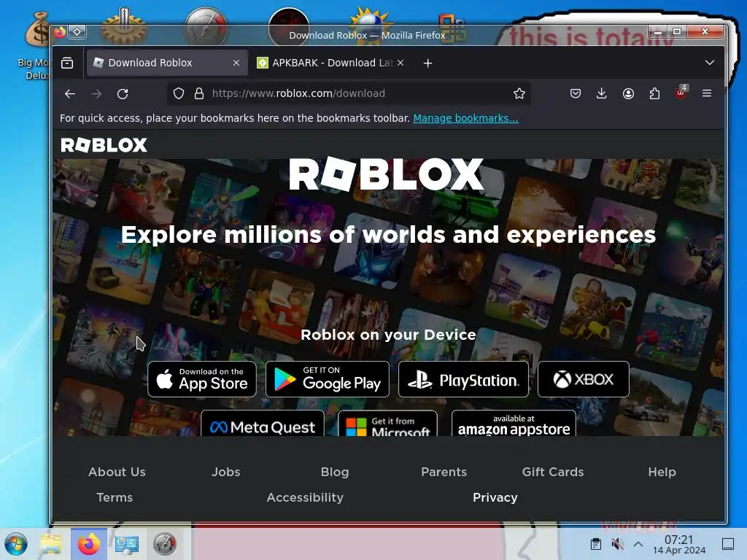747x560 pixels.
Task: Open the Blog footer link
Action: tap(335, 472)
